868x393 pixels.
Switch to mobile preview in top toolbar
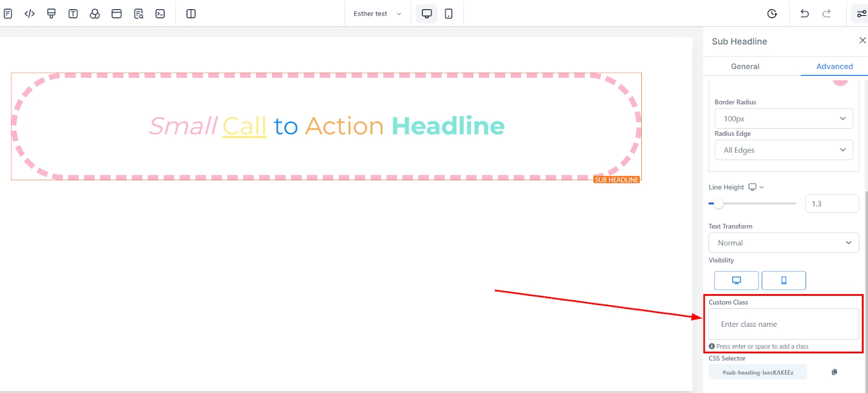(449, 14)
